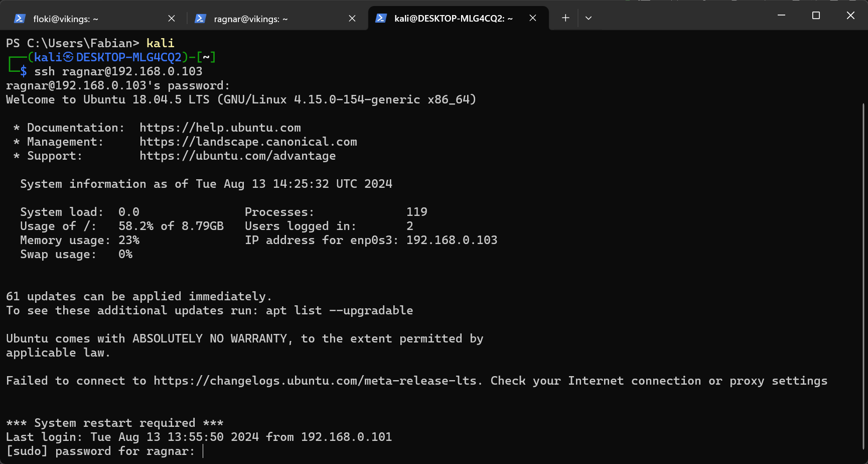Click the enp0s3 IP address '192.168.0.103'

[x=452, y=240]
